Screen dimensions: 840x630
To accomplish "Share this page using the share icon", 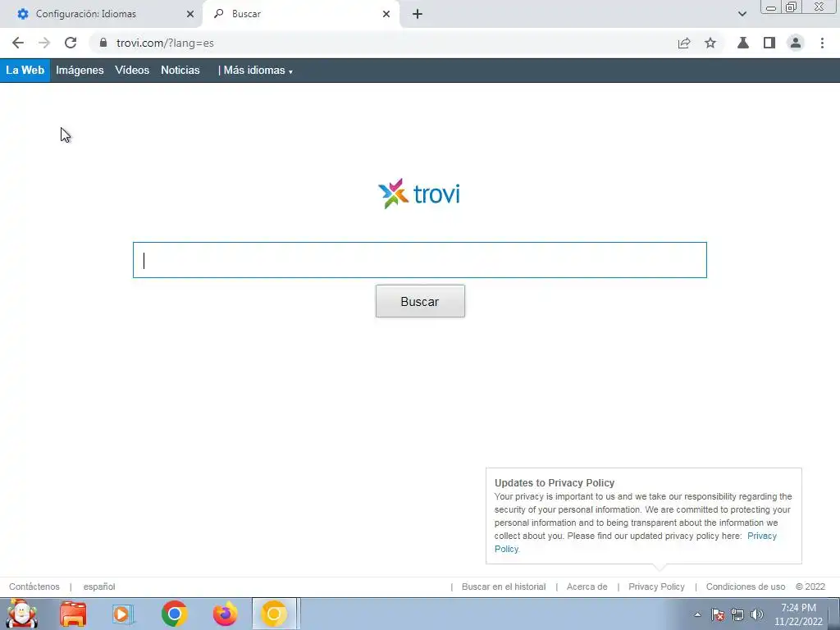I will [684, 43].
